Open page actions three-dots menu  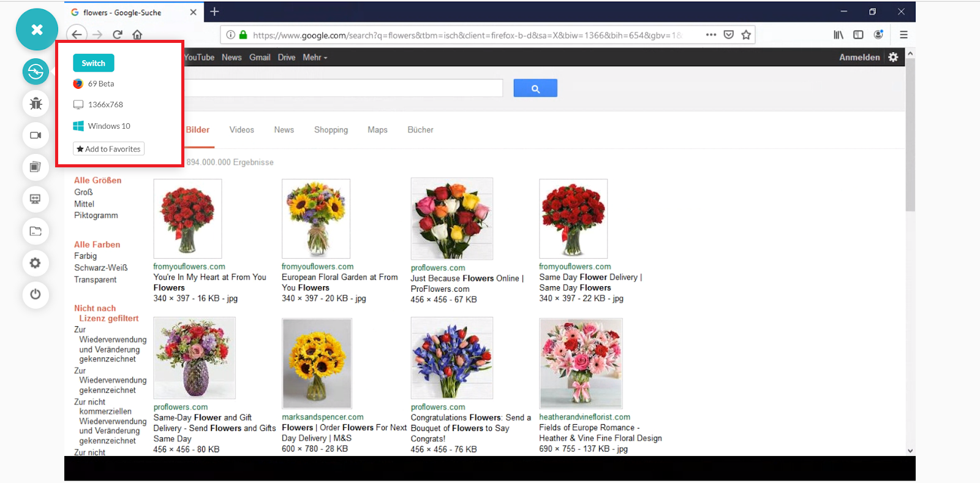click(710, 35)
